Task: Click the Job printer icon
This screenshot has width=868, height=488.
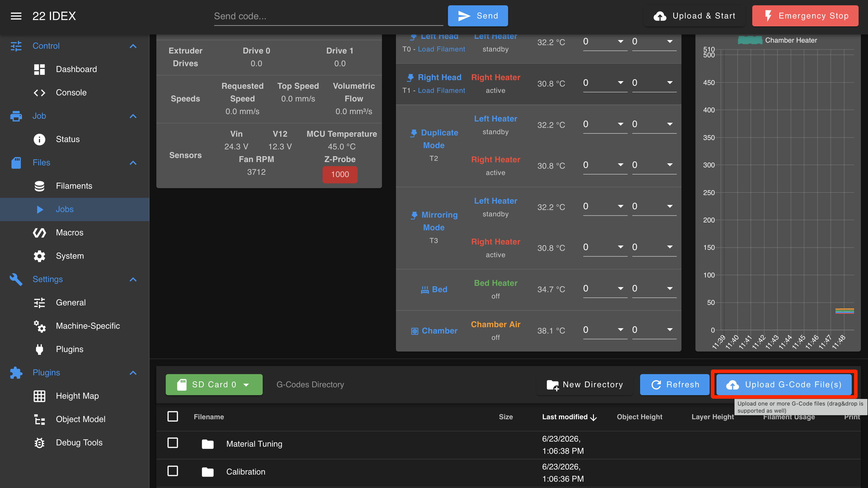Action: [x=16, y=116]
